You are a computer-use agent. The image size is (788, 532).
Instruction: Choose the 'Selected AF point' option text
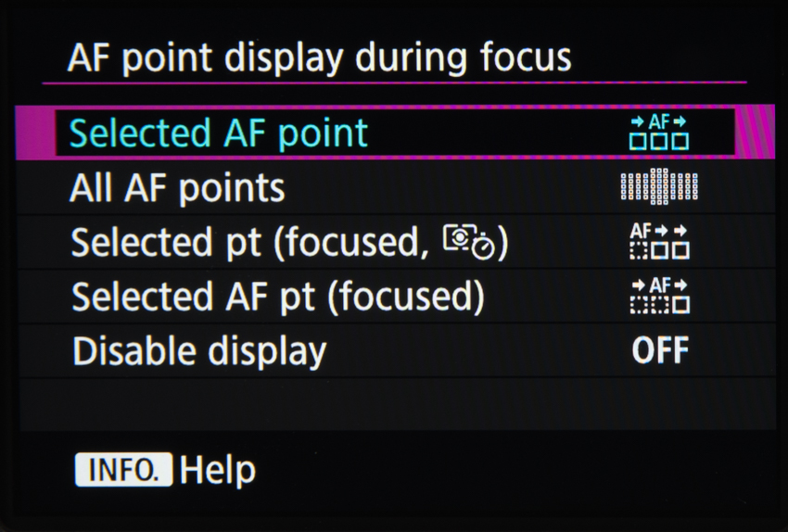219,133
